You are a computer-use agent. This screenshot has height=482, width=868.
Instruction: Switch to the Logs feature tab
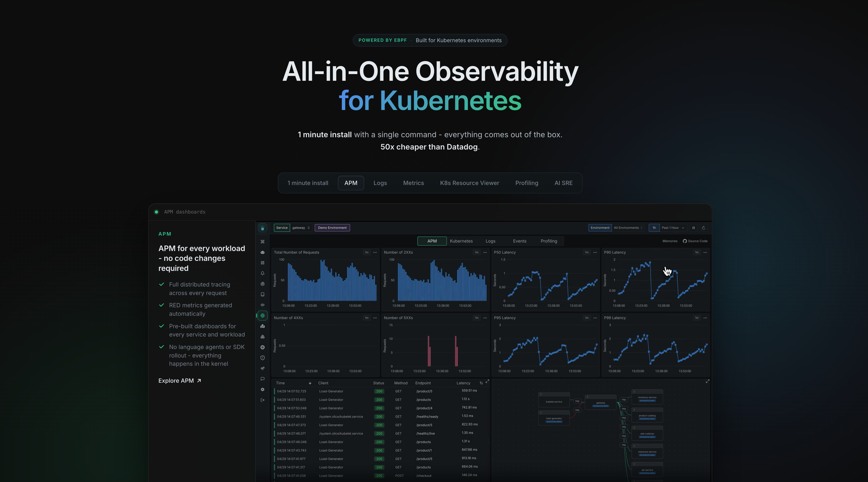[380, 183]
